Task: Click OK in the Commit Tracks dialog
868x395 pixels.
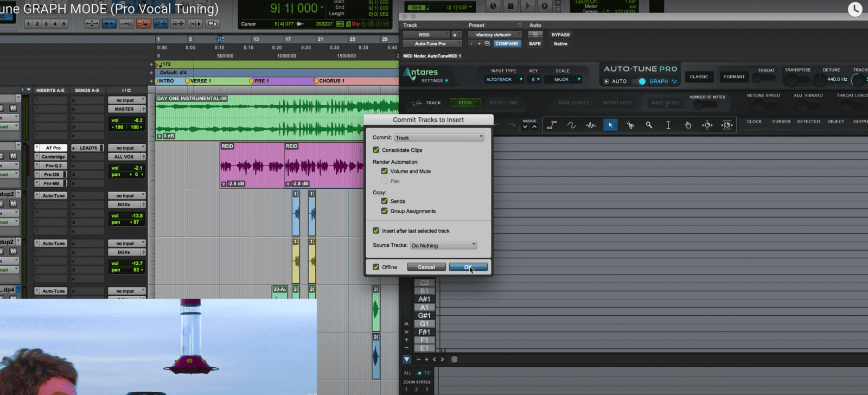Action: point(468,267)
